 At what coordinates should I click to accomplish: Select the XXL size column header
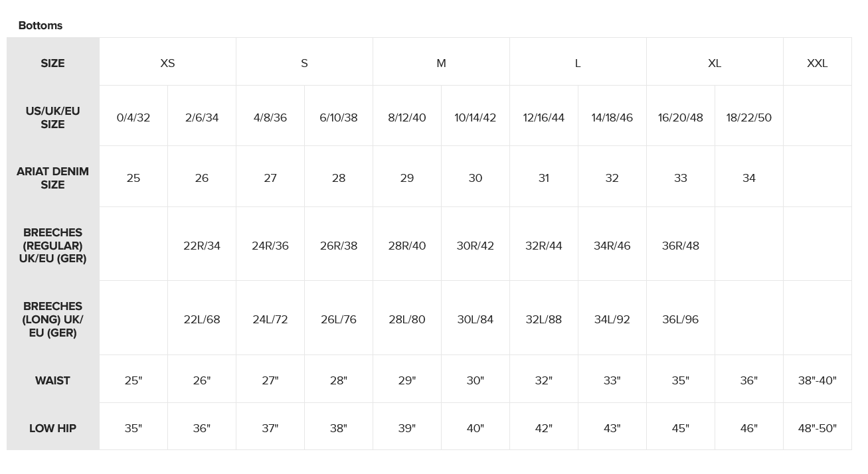(x=817, y=63)
